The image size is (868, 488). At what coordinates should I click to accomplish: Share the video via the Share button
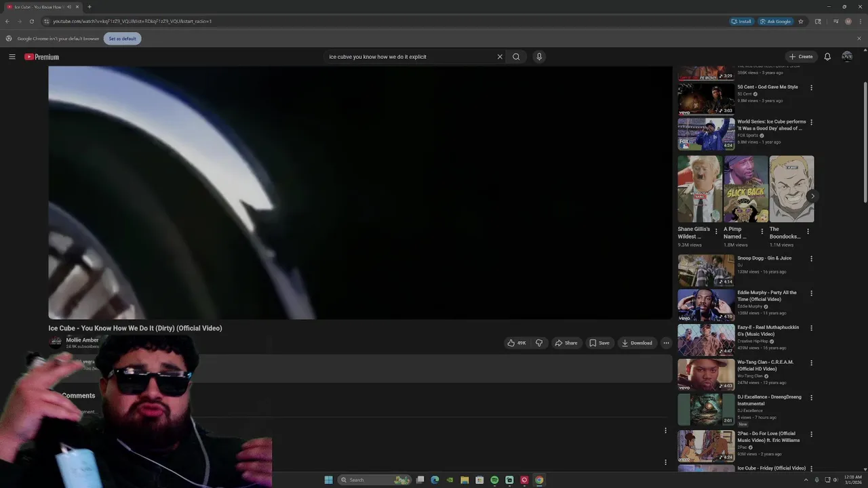tap(566, 343)
